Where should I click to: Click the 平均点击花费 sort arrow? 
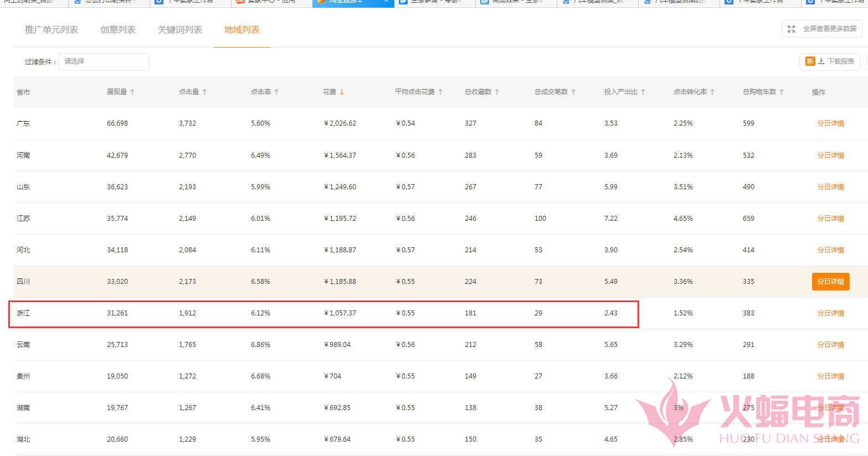440,92
